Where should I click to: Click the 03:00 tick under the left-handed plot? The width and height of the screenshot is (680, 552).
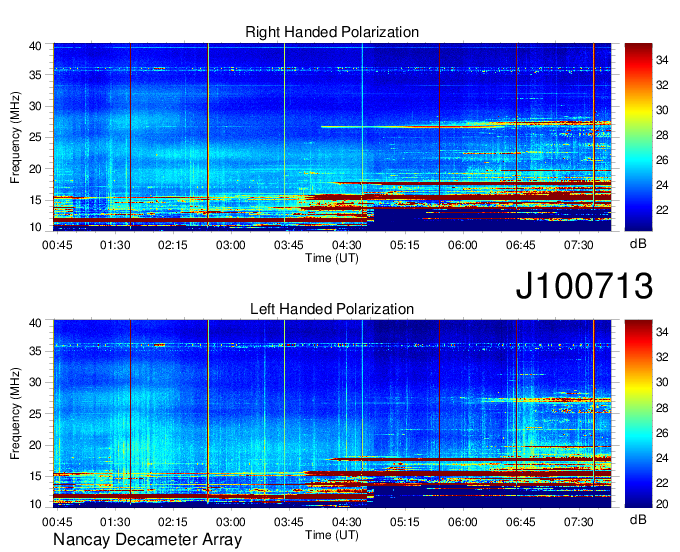click(231, 522)
